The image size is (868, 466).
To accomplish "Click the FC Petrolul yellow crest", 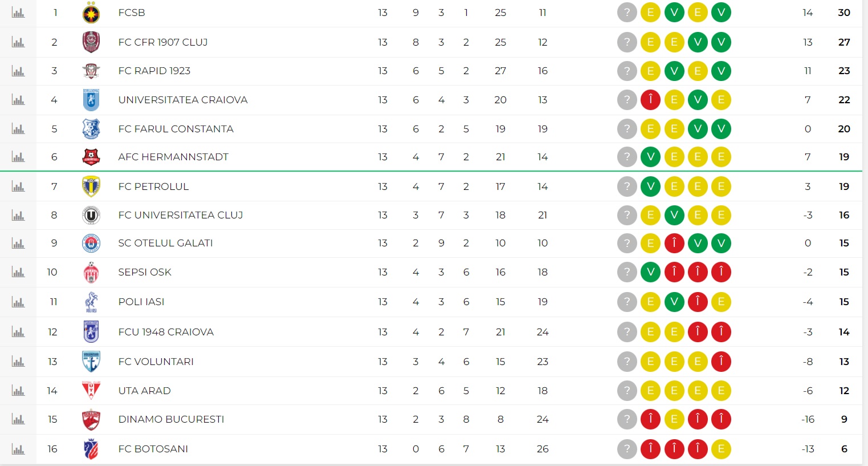I will (x=91, y=187).
